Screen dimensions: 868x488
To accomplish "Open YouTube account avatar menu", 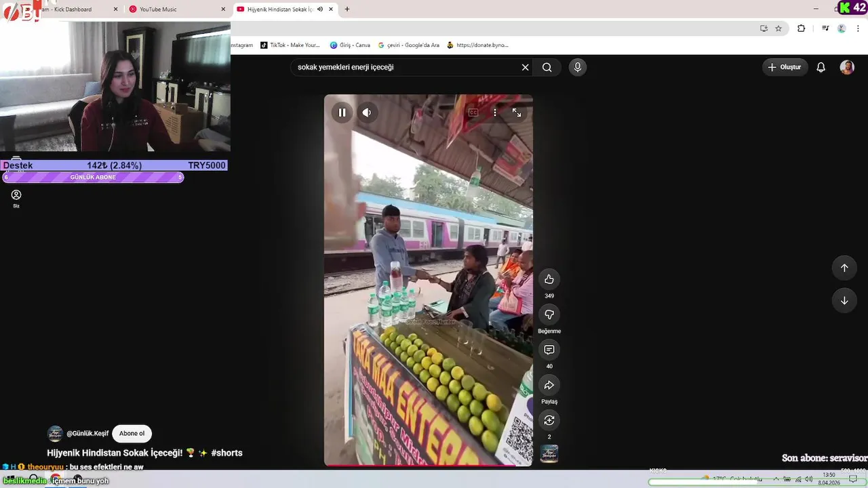I will pos(847,67).
